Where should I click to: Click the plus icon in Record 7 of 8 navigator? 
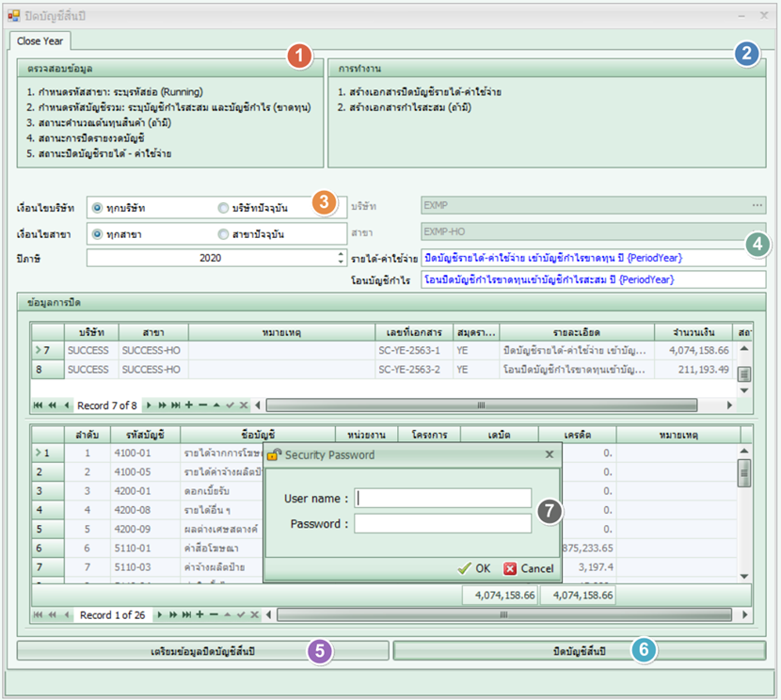tap(188, 405)
